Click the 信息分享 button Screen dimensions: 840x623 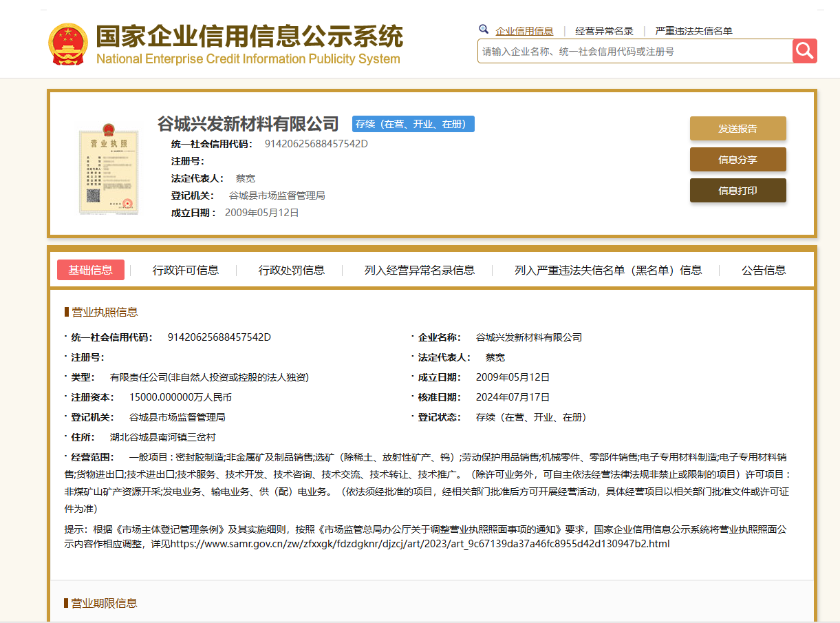(737, 160)
